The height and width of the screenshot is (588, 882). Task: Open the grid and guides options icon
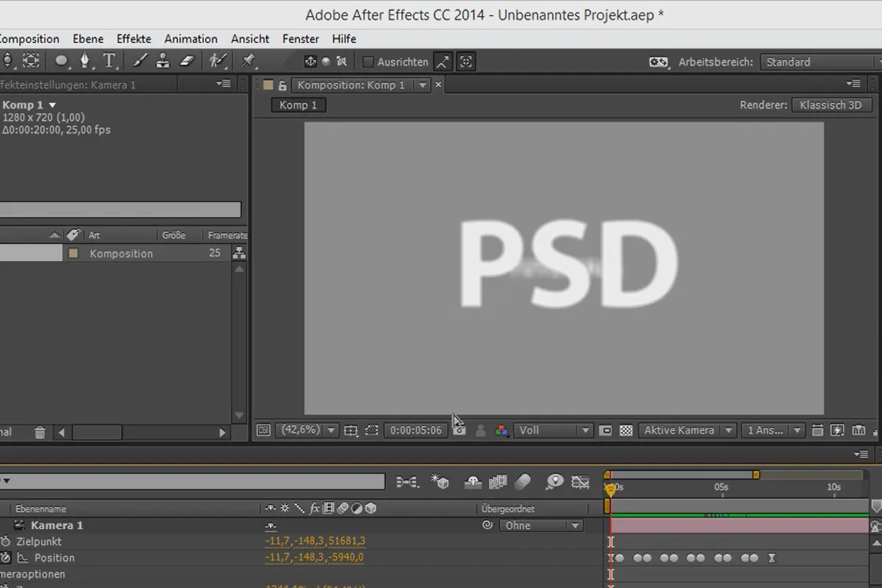pos(351,431)
